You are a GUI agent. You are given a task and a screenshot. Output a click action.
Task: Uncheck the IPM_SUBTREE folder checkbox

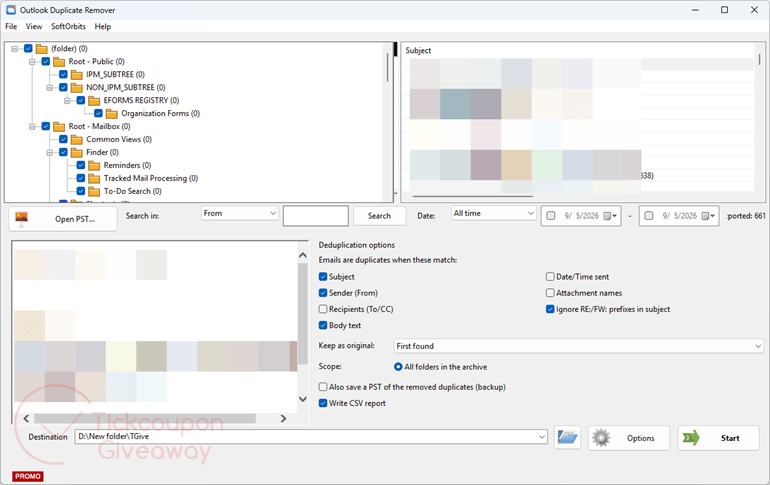(x=63, y=75)
